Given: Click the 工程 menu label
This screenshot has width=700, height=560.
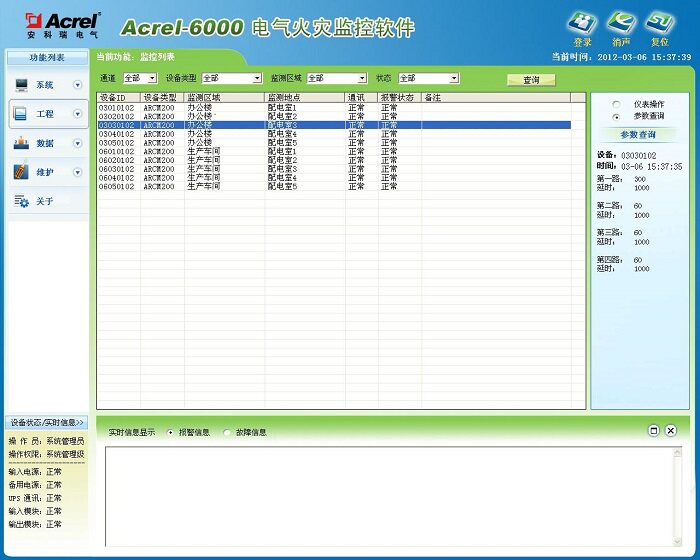Looking at the screenshot, I should [45, 114].
